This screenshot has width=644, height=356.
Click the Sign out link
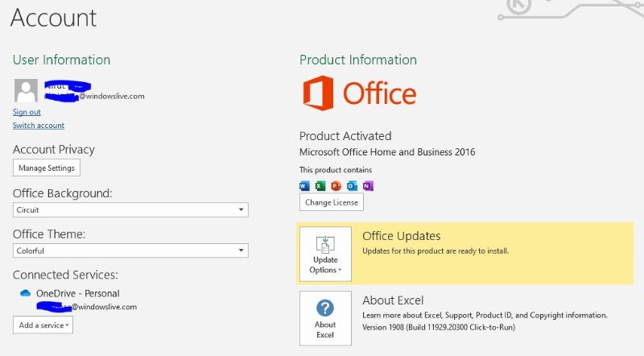[27, 112]
